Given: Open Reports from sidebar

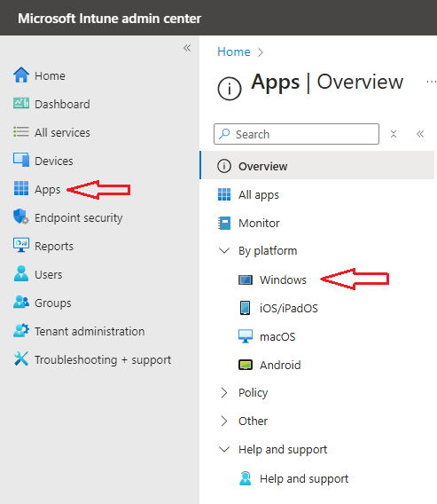Looking at the screenshot, I should point(54,246).
